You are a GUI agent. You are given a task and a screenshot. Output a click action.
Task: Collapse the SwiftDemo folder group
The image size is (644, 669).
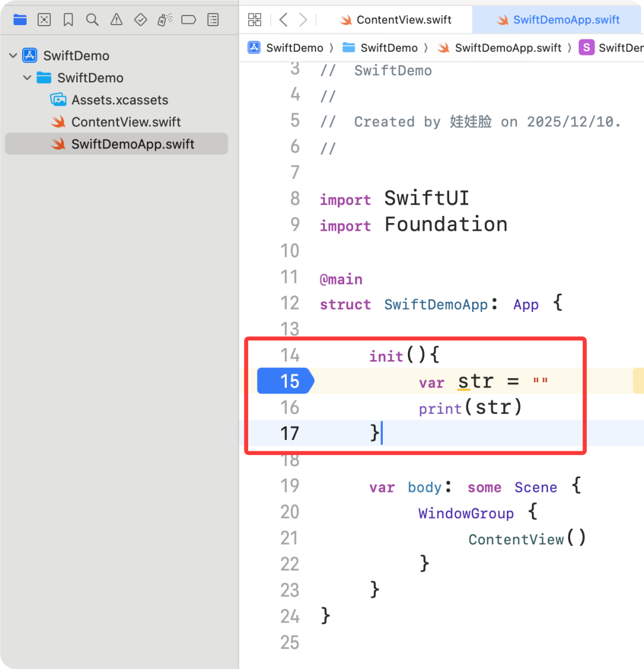(x=27, y=78)
